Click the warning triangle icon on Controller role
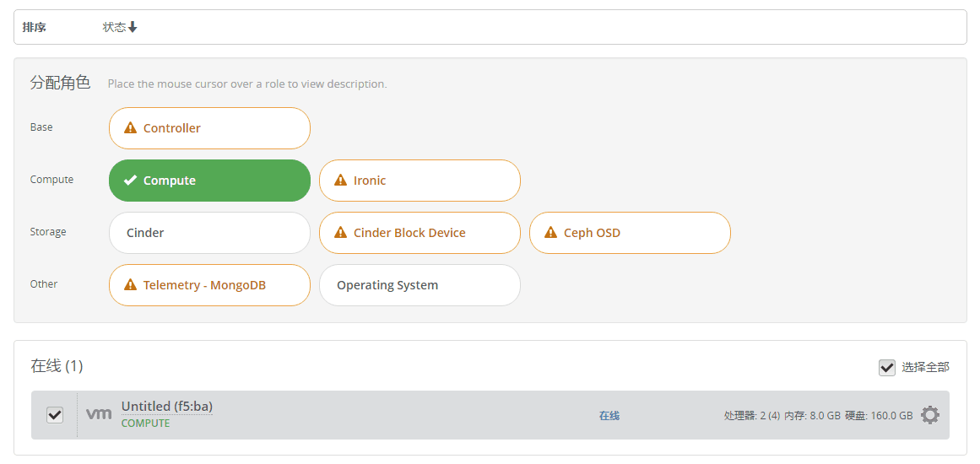The height and width of the screenshot is (464, 980). [130, 128]
